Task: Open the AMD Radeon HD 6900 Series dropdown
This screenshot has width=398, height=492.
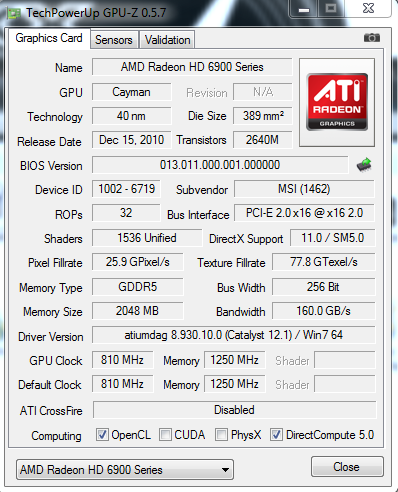Action: click(x=125, y=470)
